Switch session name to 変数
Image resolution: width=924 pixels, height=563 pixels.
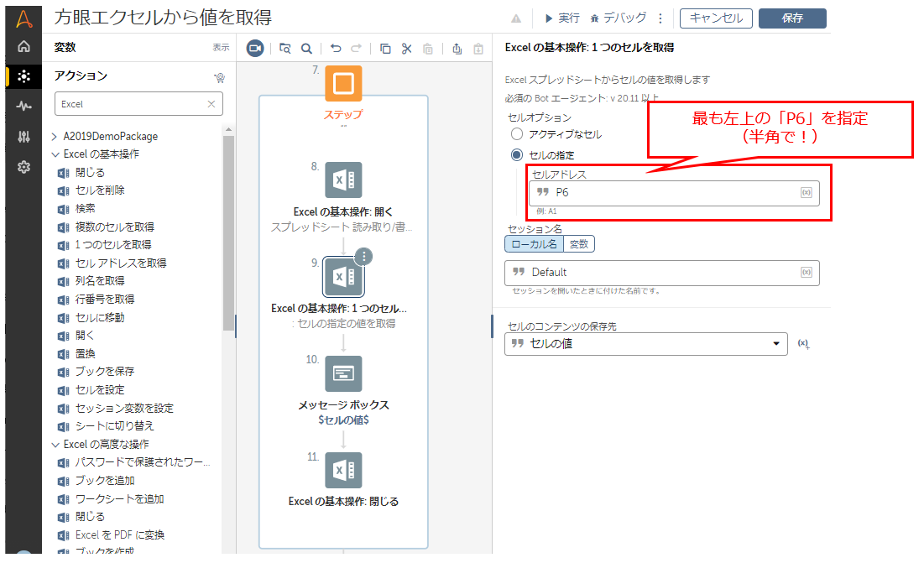579,244
